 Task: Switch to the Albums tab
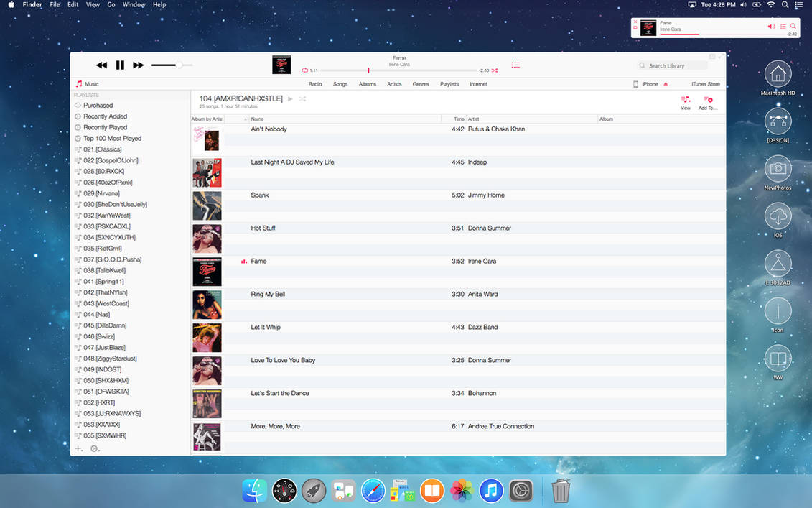[367, 84]
